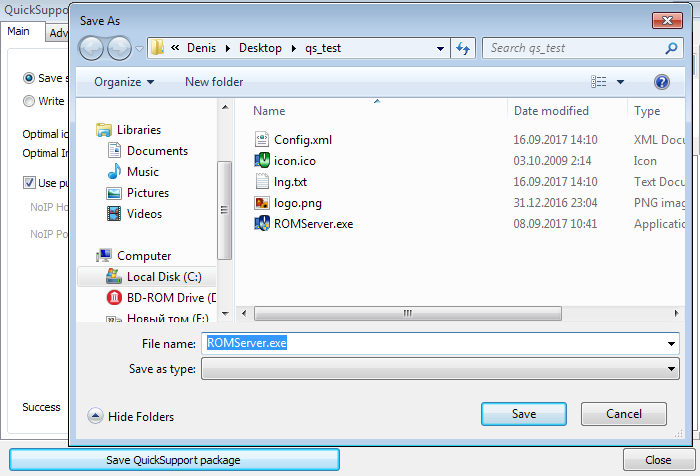Click Save QuickSupport package button

[174, 460]
